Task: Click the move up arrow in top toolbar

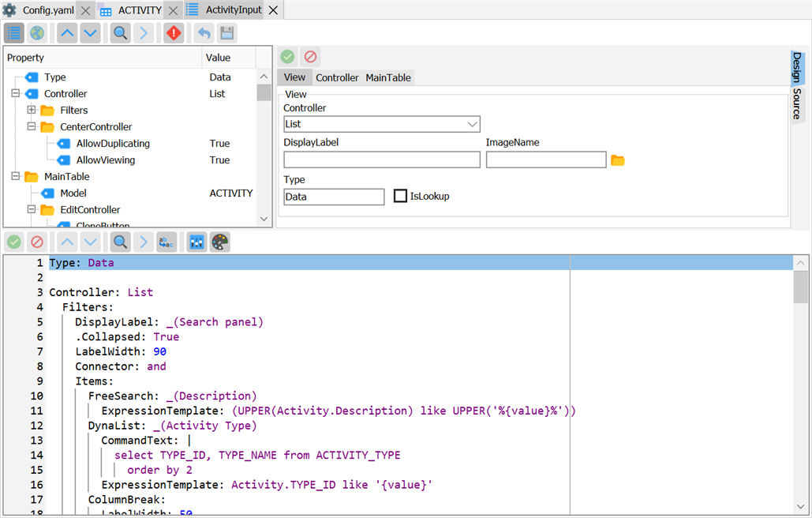Action: (67, 33)
